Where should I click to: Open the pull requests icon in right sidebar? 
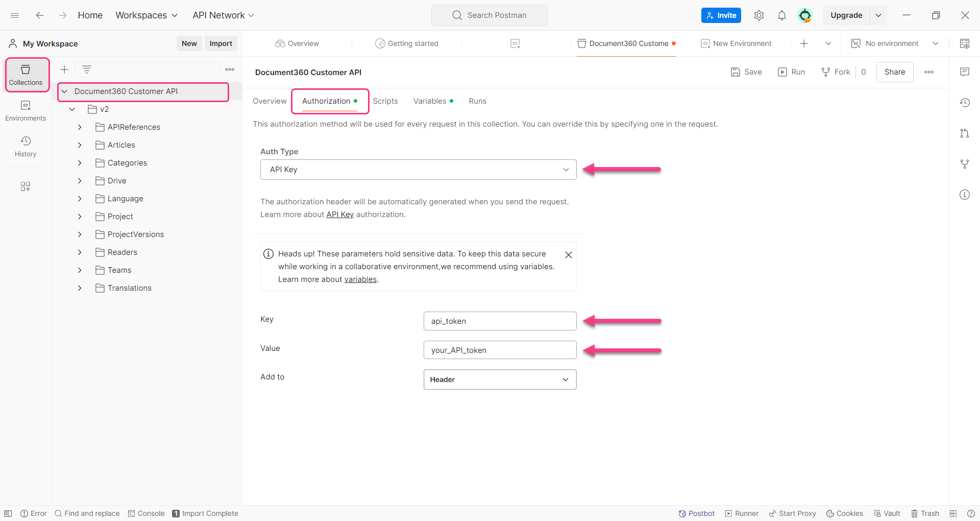pyautogui.click(x=965, y=133)
